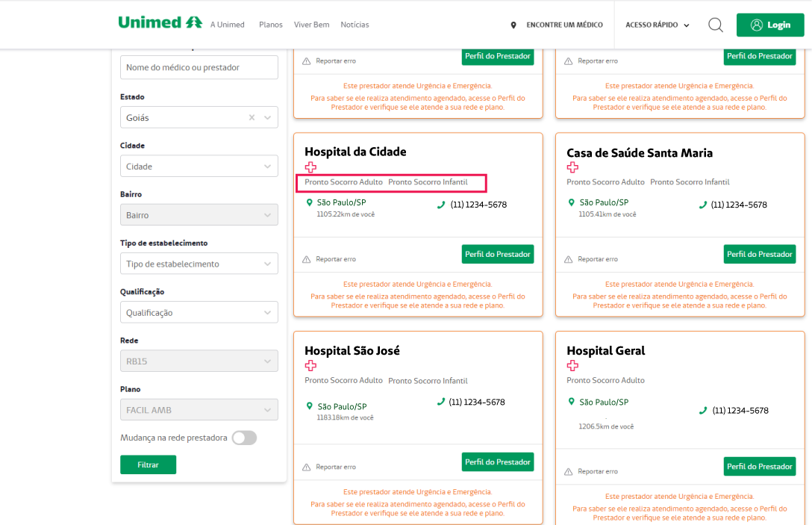Click the red cross icon on Casa de Saúde Santa Maria
This screenshot has width=812, height=525.
click(572, 167)
